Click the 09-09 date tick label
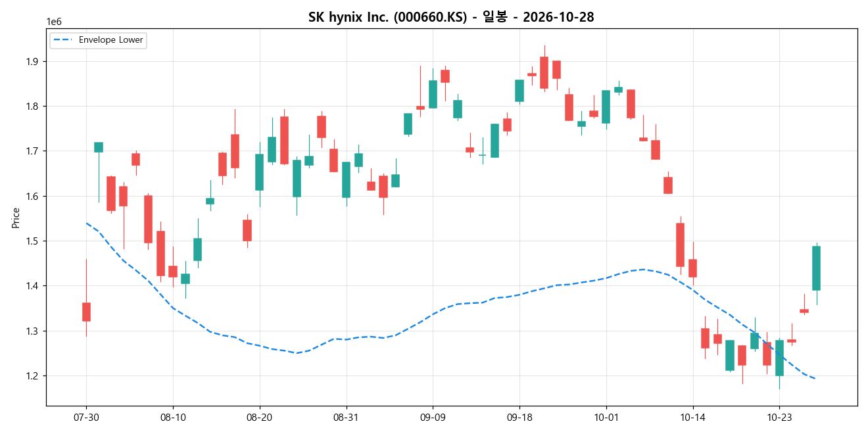The image size is (868, 434). pyautogui.click(x=433, y=416)
